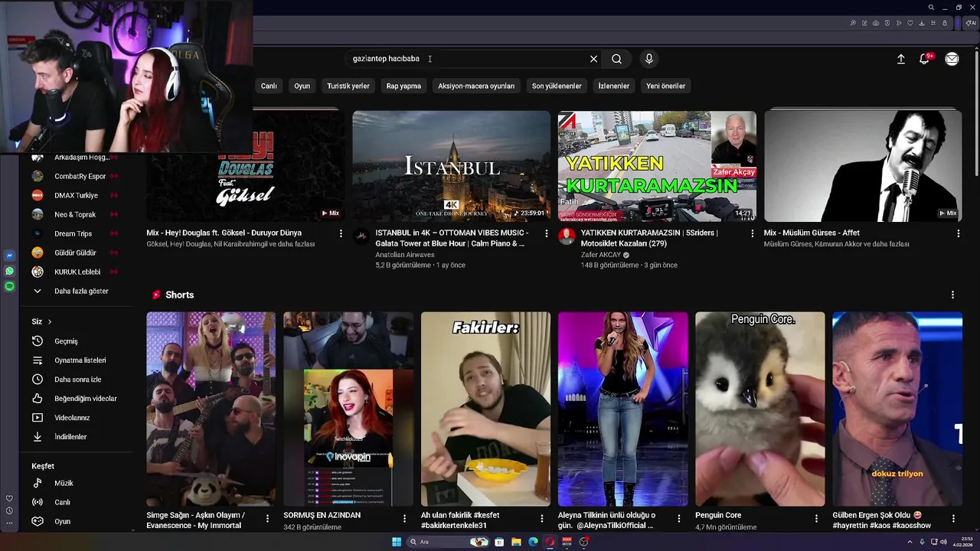The height and width of the screenshot is (551, 980).
Task: Open the account avatar menu
Action: point(952,59)
